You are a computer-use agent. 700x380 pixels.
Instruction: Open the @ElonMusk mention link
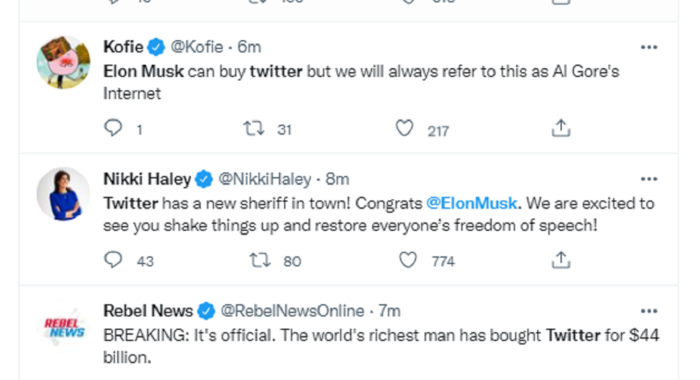(x=472, y=204)
